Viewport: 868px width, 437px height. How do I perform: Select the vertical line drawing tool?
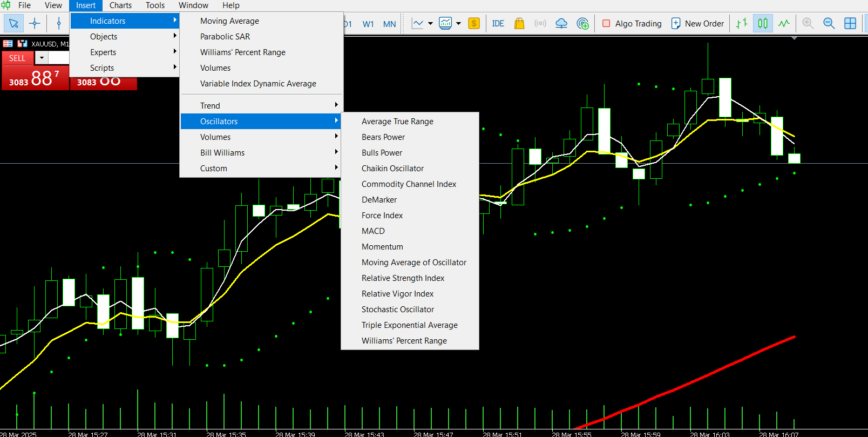point(59,23)
